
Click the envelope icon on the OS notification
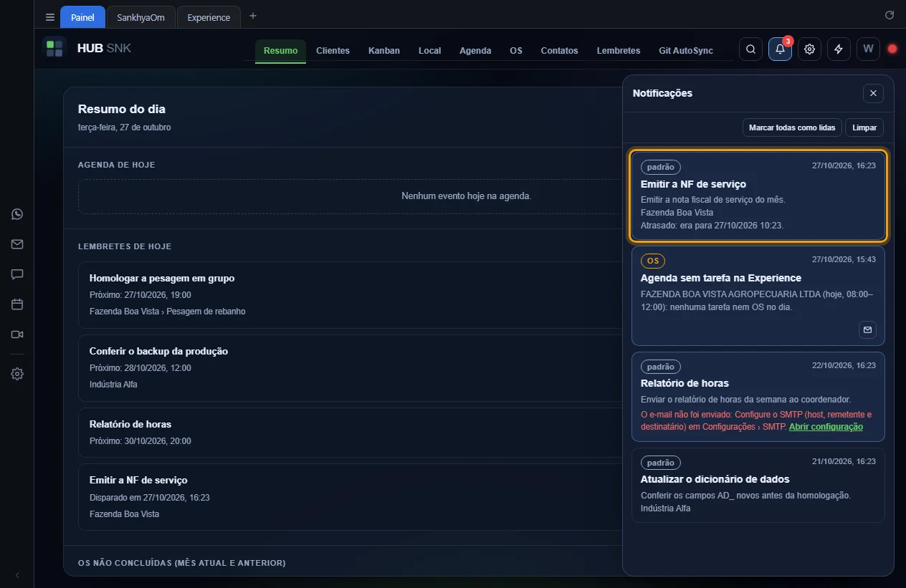pos(867,329)
